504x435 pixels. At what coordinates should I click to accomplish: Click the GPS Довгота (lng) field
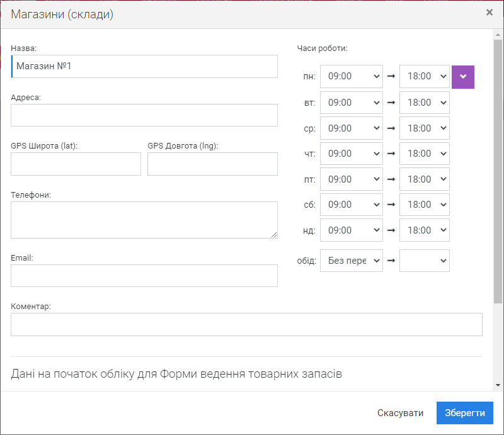click(212, 164)
